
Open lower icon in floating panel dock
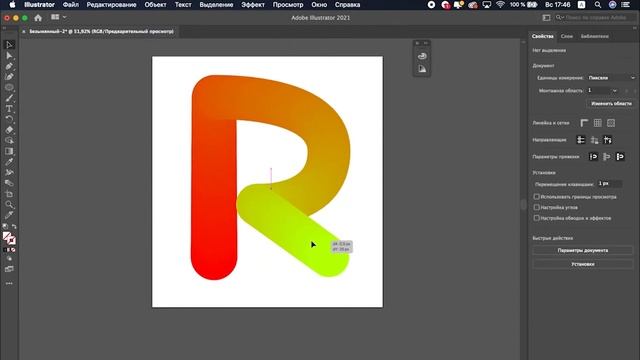pos(422,69)
